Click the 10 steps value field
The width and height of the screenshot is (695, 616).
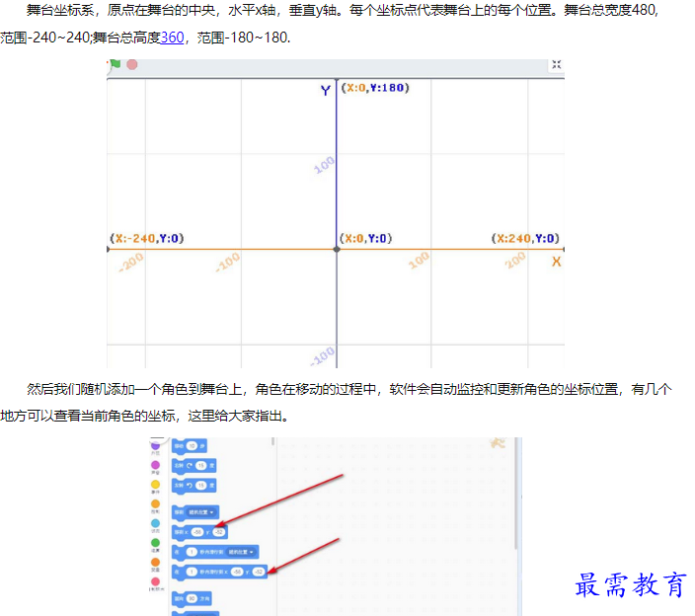click(192, 446)
